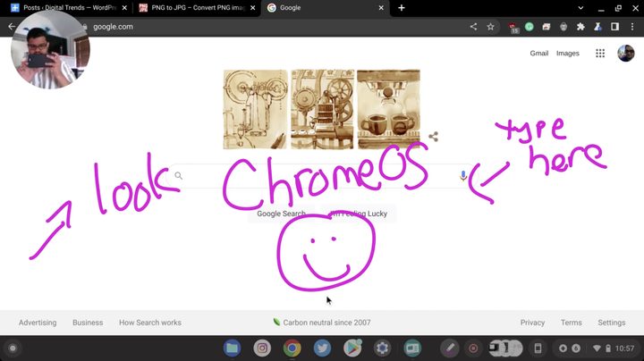Image resolution: width=644 pixels, height=361 pixels.
Task: Open the Business footer link
Action: click(88, 323)
